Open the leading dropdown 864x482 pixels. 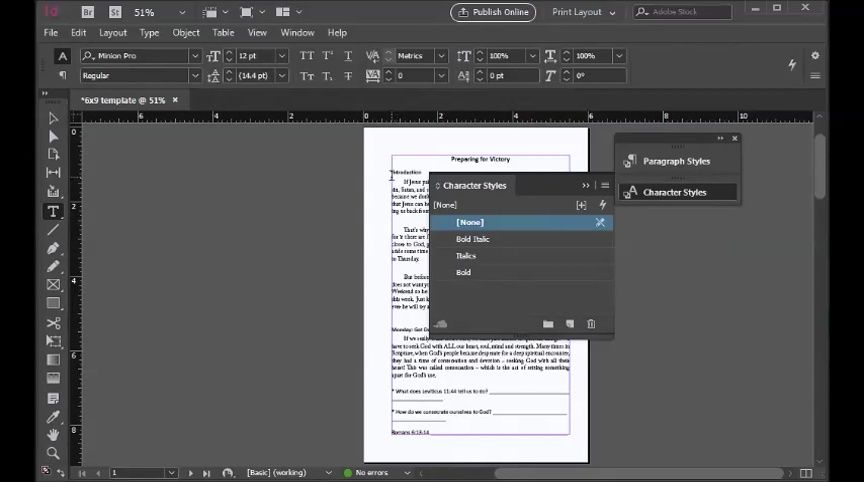click(282, 75)
